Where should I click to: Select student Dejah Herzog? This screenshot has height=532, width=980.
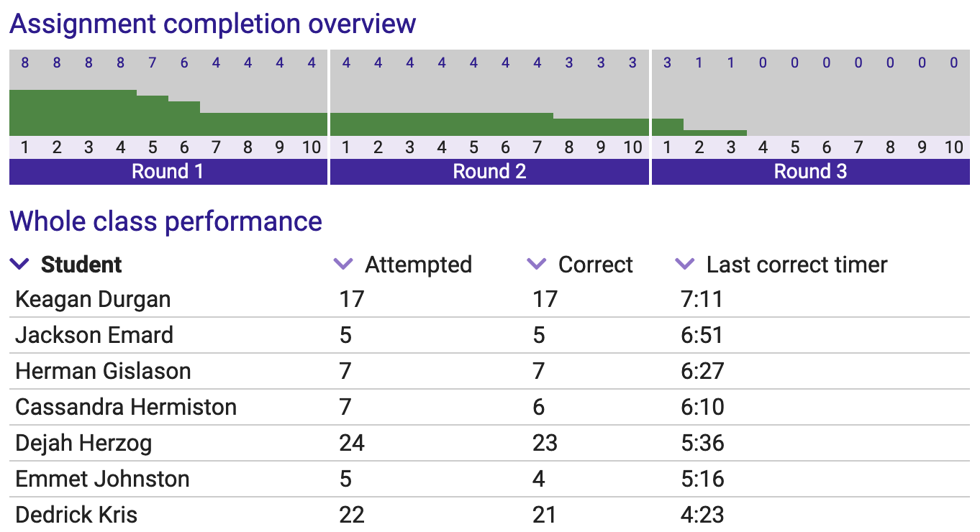81,444
